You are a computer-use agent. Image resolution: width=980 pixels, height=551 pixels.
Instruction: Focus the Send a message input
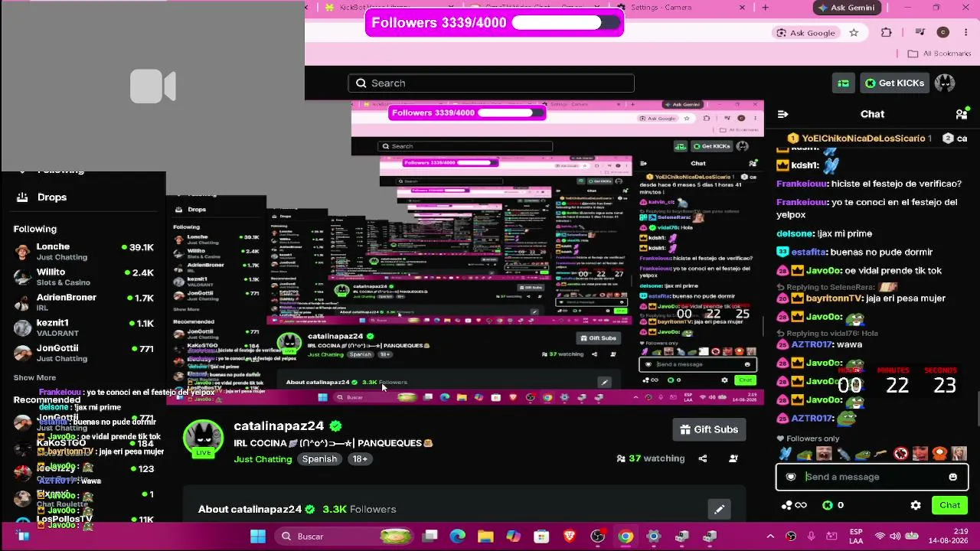tap(872, 477)
